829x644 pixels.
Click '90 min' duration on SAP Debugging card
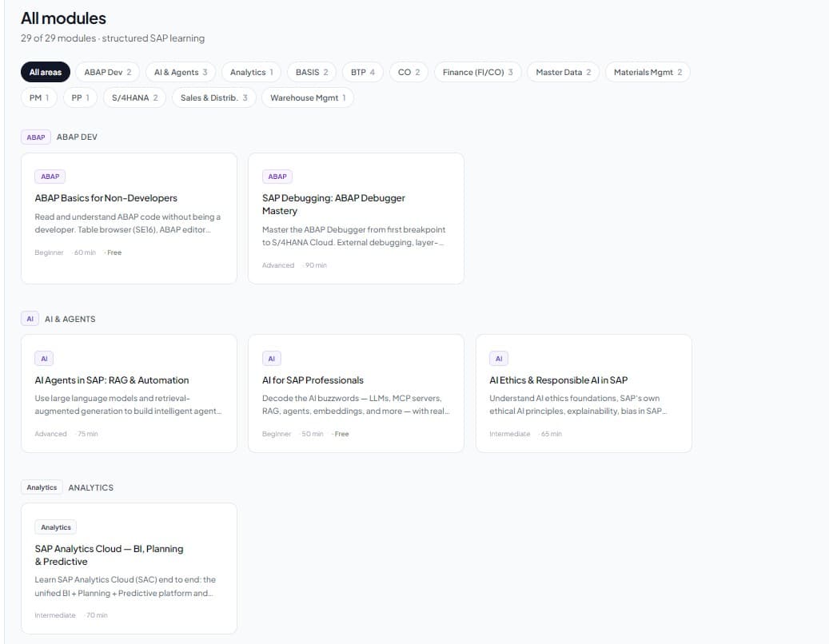(x=316, y=265)
